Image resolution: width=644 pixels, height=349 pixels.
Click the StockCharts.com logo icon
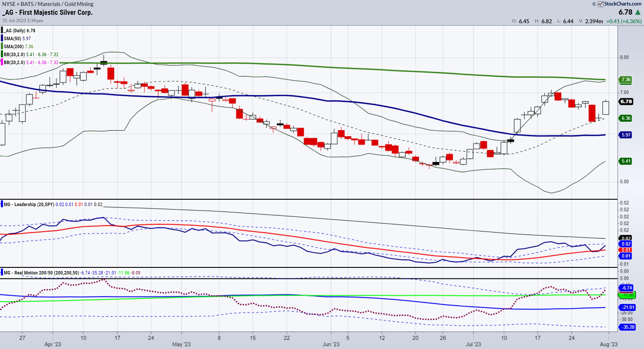[x=600, y=4]
